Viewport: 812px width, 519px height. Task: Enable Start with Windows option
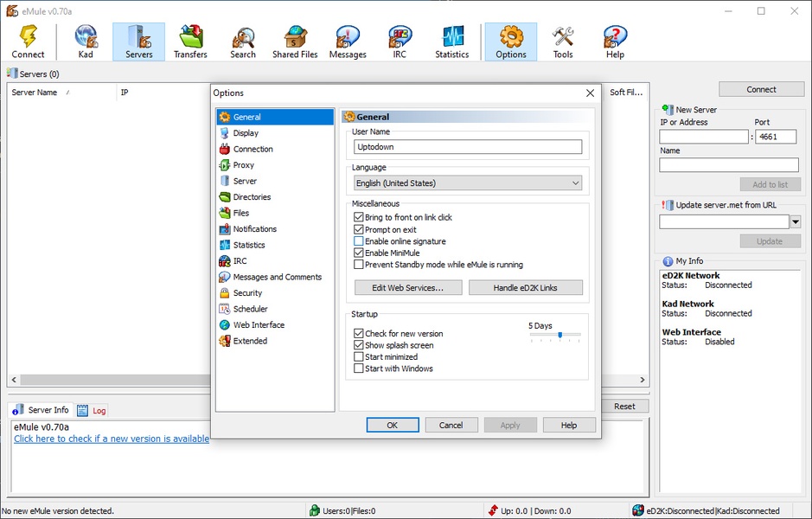click(x=359, y=368)
